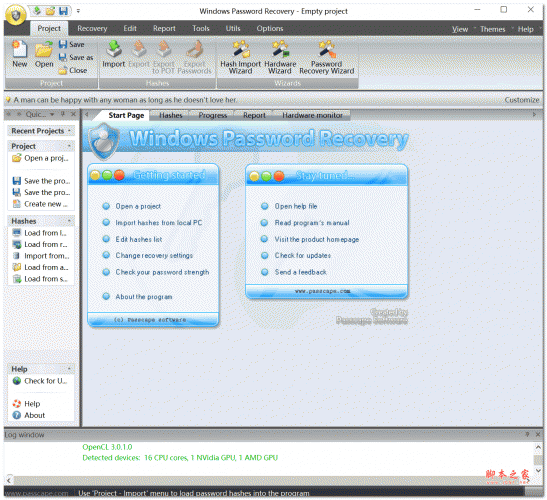Click the 'OpenCL 3.0.1.0' log line

pyautogui.click(x=107, y=447)
